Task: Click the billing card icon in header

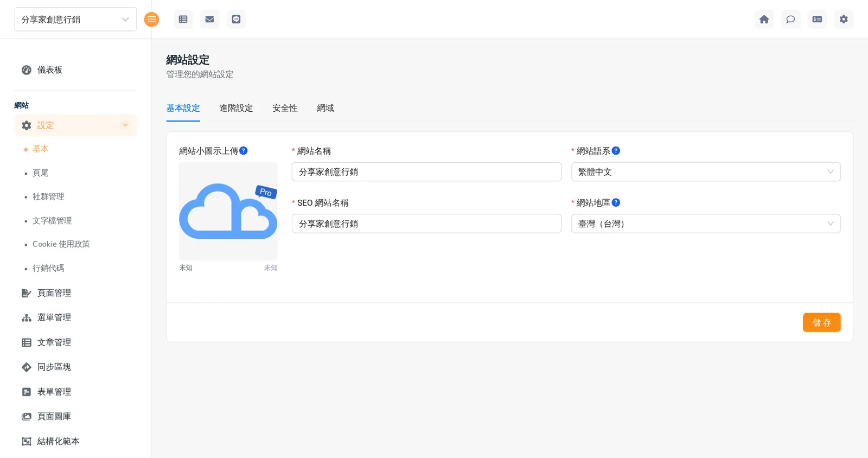Action: click(x=817, y=20)
